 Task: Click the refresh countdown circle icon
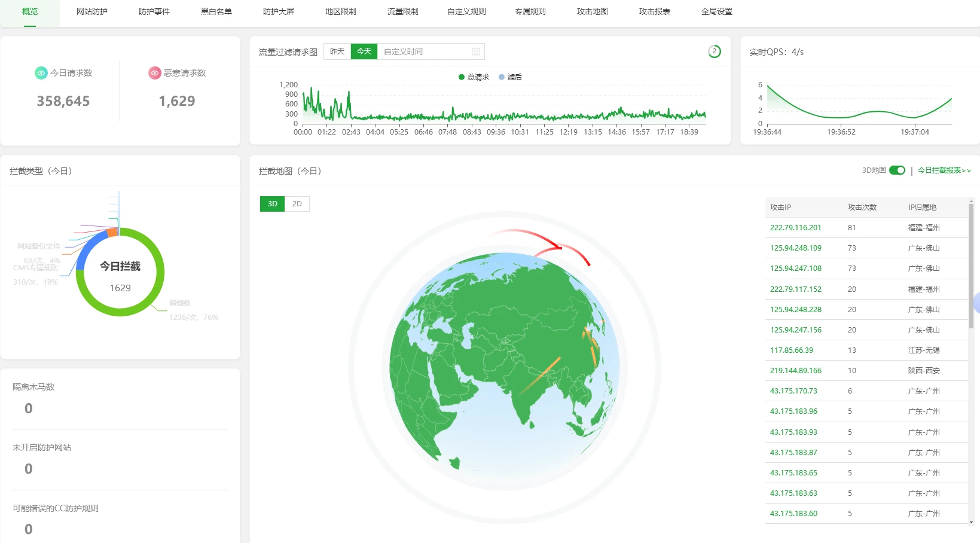(714, 51)
